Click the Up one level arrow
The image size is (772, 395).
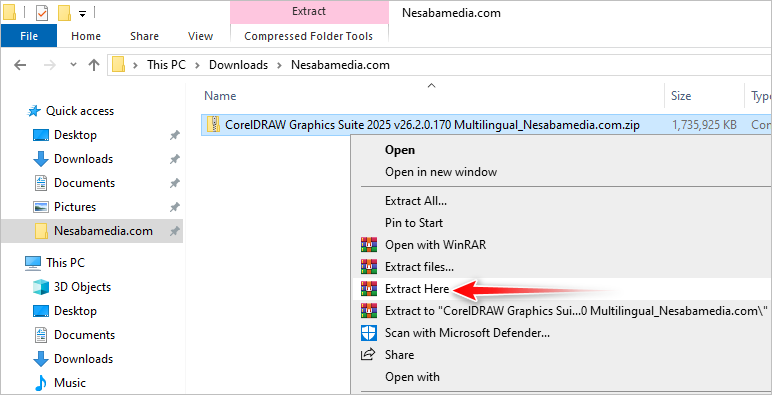(94, 65)
